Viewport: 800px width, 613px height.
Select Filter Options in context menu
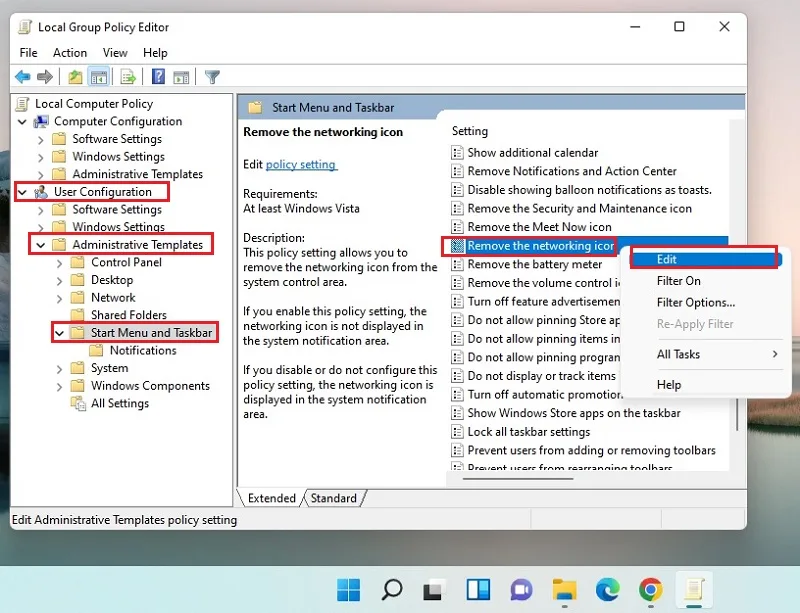(695, 303)
